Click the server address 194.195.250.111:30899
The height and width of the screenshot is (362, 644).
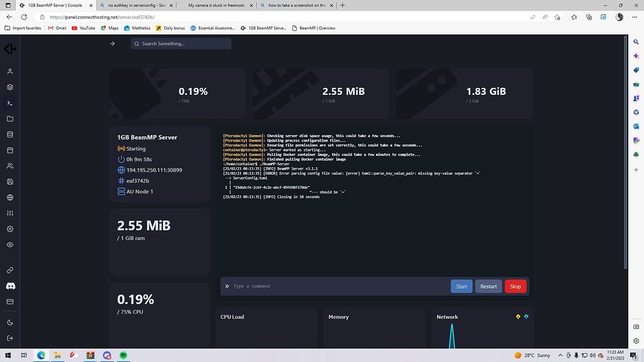pyautogui.click(x=154, y=170)
